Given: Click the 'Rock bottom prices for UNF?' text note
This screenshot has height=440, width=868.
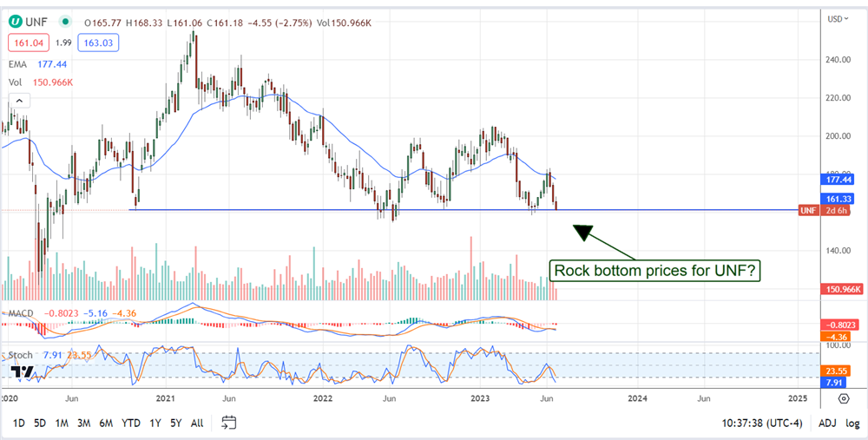Looking at the screenshot, I should [654, 271].
